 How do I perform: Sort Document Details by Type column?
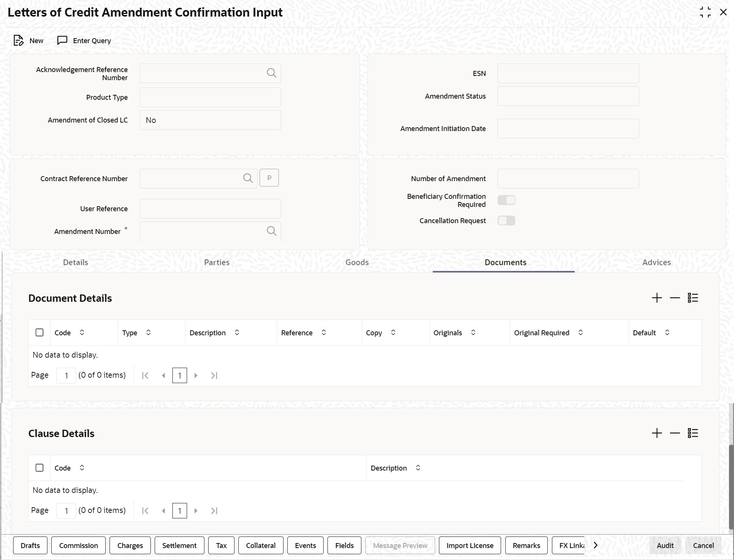click(x=148, y=332)
